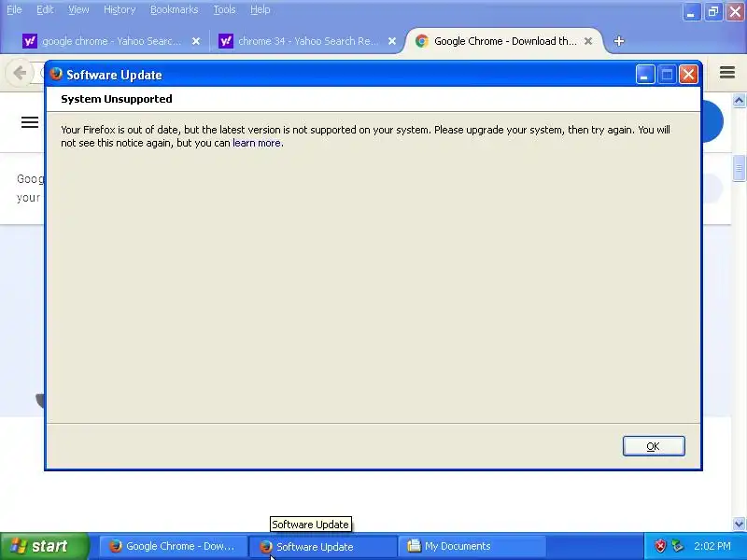
Task: Click Firefox back arrow button
Action: tap(20, 73)
